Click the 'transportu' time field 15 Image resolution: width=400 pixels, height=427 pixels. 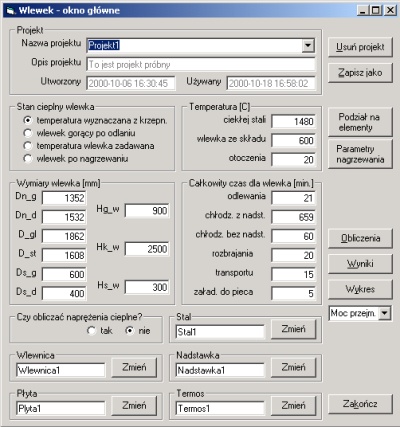[293, 274]
